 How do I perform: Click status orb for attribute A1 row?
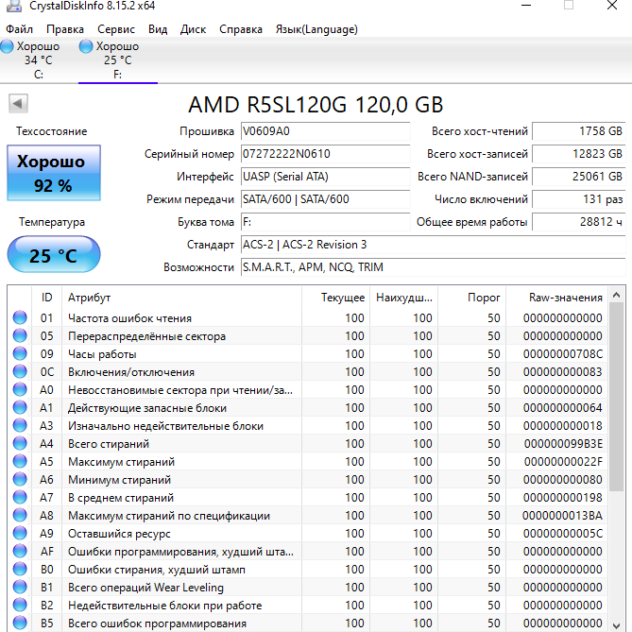click(x=20, y=407)
